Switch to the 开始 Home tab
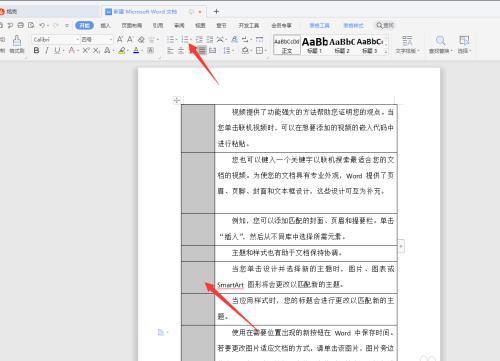 click(x=84, y=25)
